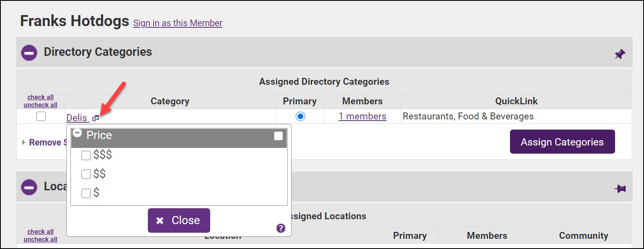Expand the Remove Selected disclosure triangle
The image size is (644, 249).
[24, 142]
